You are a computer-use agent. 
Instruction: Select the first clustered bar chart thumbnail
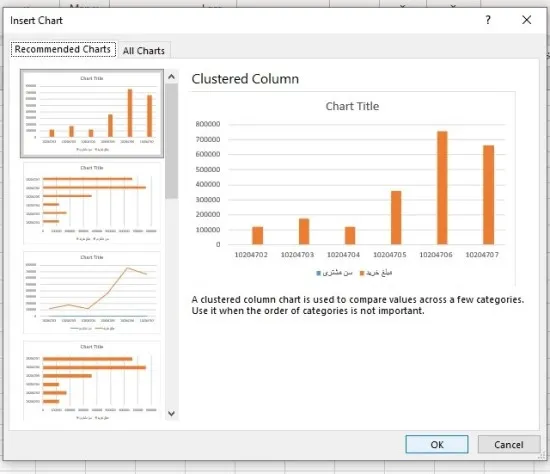click(x=92, y=203)
